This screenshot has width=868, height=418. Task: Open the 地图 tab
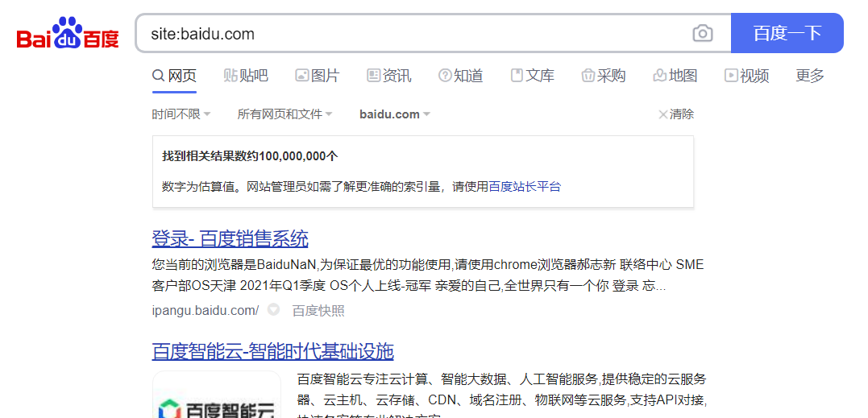pyautogui.click(x=675, y=75)
